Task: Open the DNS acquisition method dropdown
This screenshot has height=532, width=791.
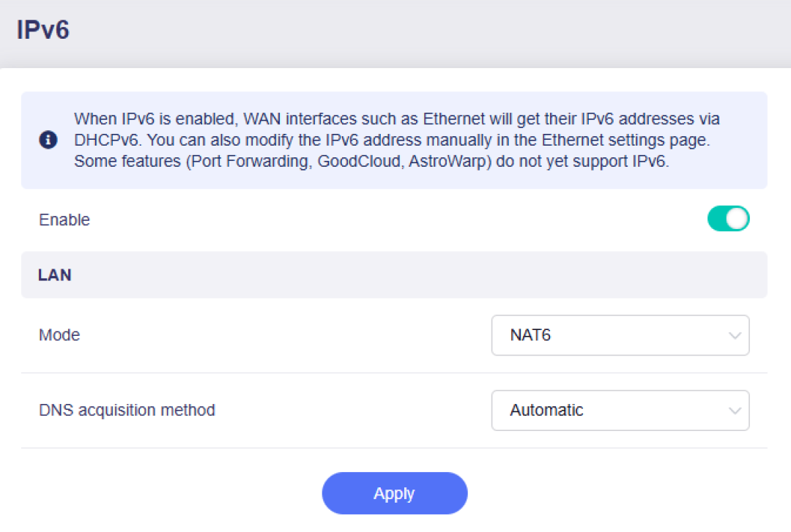Action: click(x=620, y=411)
